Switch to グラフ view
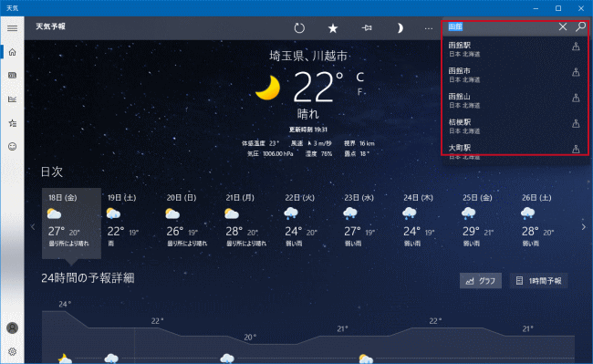 pos(481,281)
